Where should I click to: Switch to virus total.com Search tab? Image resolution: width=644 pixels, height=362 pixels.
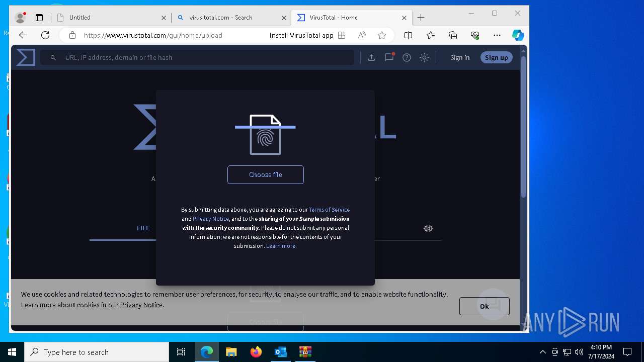[x=231, y=18]
